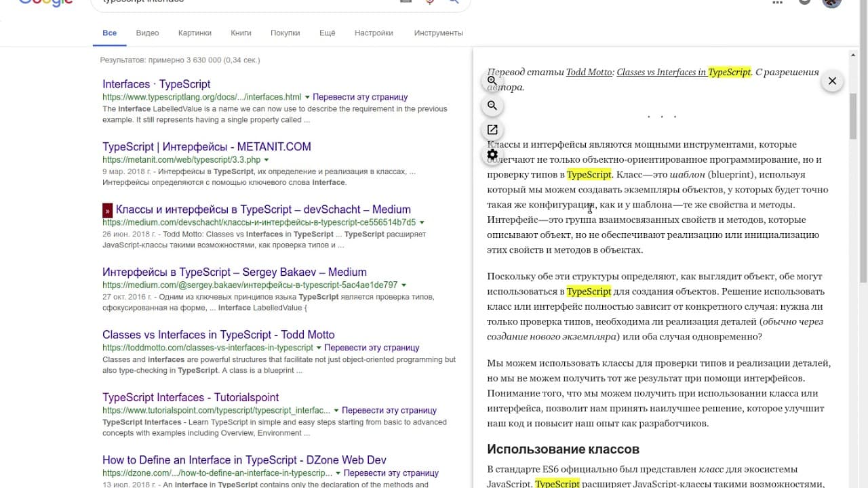868x488 pixels.
Task: Open the previewed article in a new tab
Action: [492, 129]
